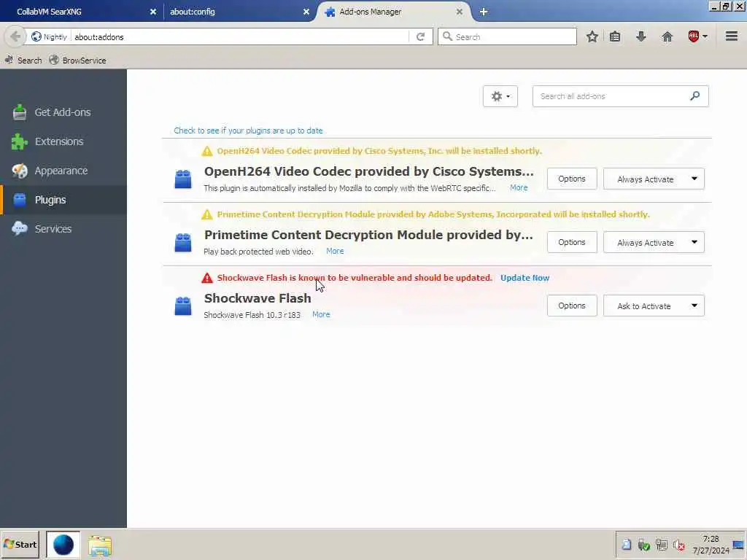Click the Primetime plugin brick icon

(x=183, y=242)
